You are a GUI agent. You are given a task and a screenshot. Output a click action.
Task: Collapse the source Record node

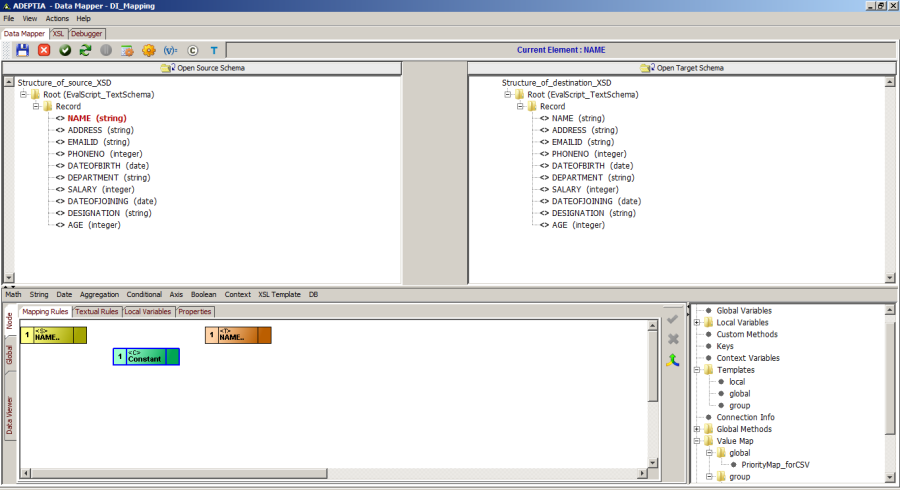[35, 106]
